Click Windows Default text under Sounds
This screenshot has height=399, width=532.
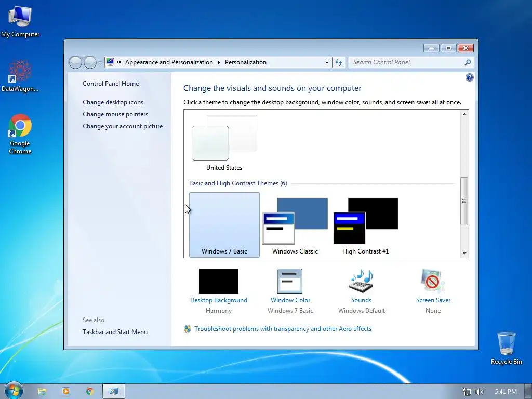click(x=362, y=311)
